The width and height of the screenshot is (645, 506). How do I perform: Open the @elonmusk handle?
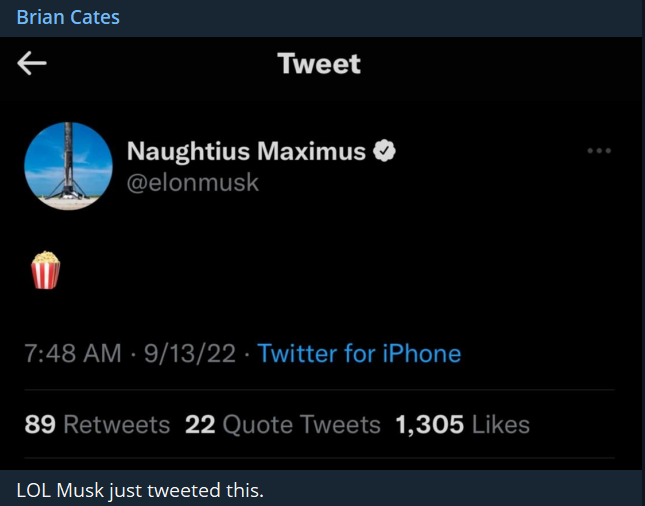click(193, 182)
